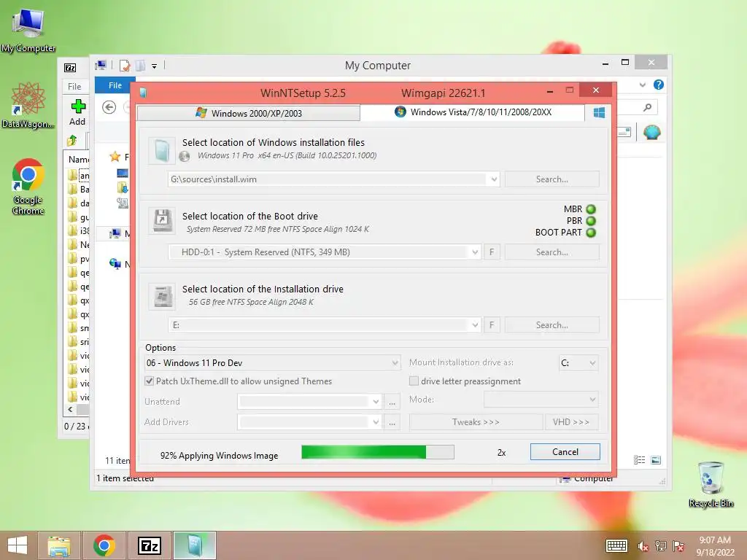Open the Quick Access Toolbar dropdown arrow
The image size is (747, 560).
[155, 66]
